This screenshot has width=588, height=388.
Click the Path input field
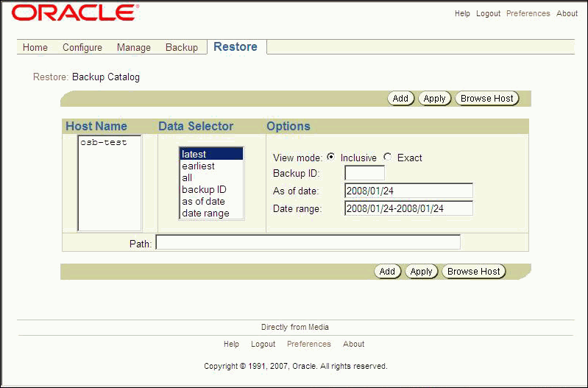click(x=308, y=242)
